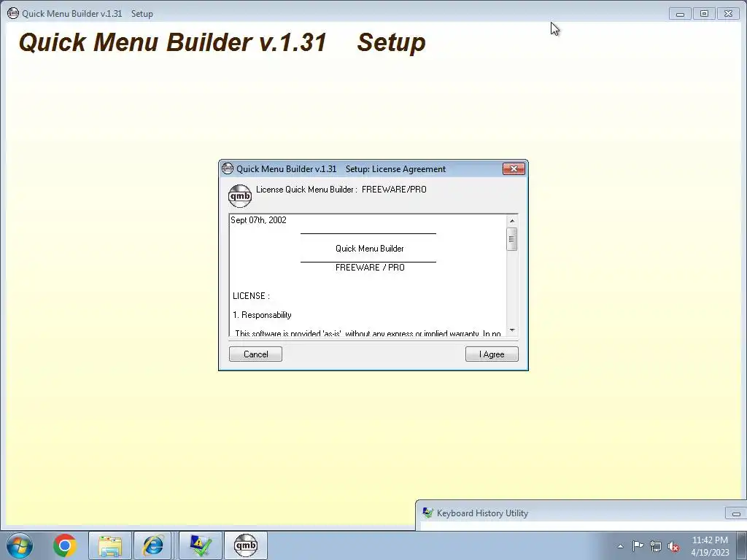
Task: Close the main Quick Menu Builder setup window
Action: 729,14
